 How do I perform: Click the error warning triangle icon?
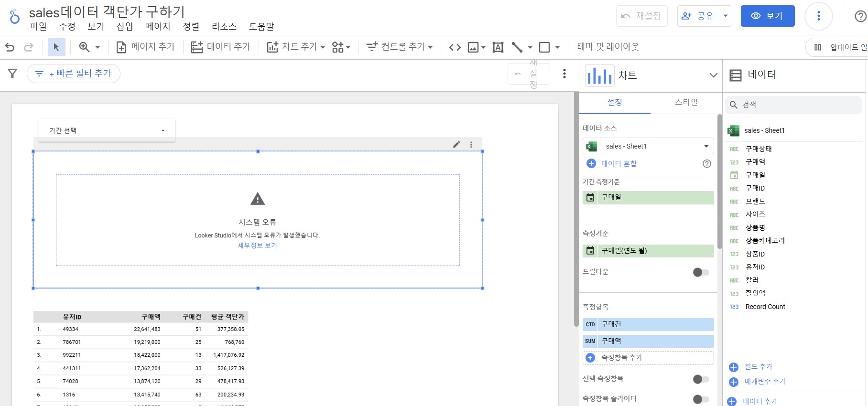coord(258,199)
